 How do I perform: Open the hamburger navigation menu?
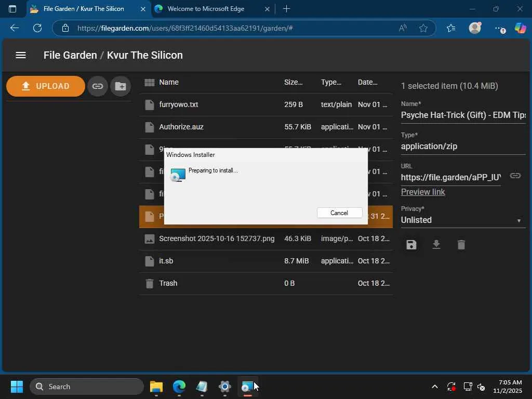[x=21, y=55]
